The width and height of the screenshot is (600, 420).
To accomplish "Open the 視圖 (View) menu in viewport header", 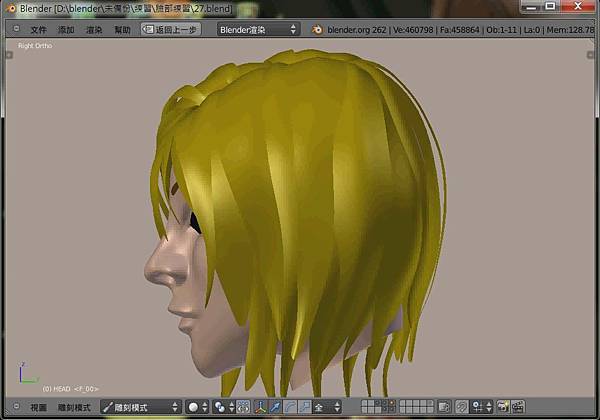I will pyautogui.click(x=38, y=407).
